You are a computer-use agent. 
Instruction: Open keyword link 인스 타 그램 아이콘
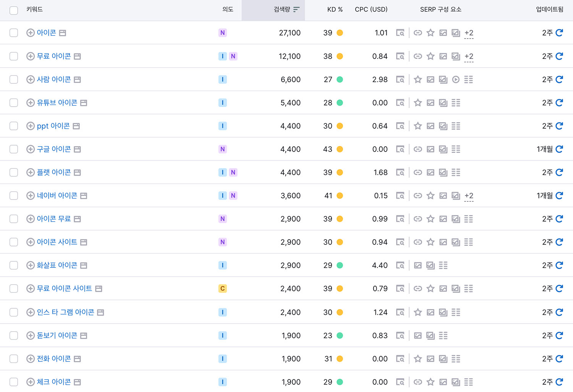click(x=65, y=312)
